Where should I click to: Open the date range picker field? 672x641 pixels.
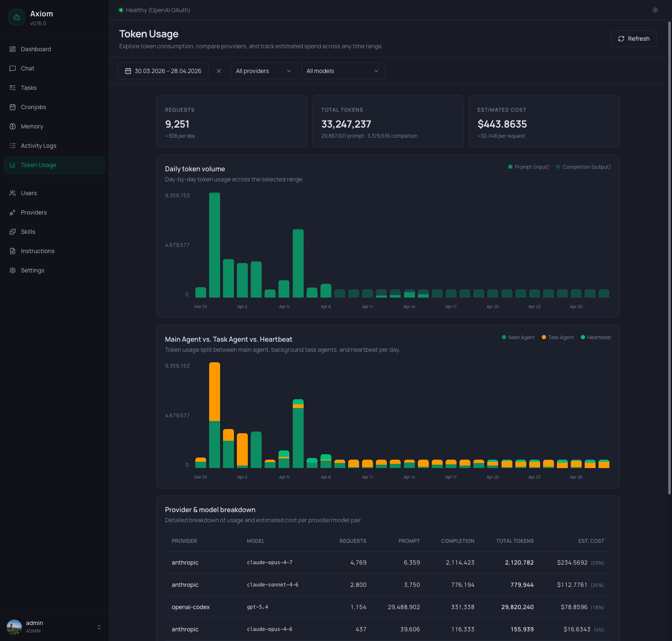tap(163, 71)
